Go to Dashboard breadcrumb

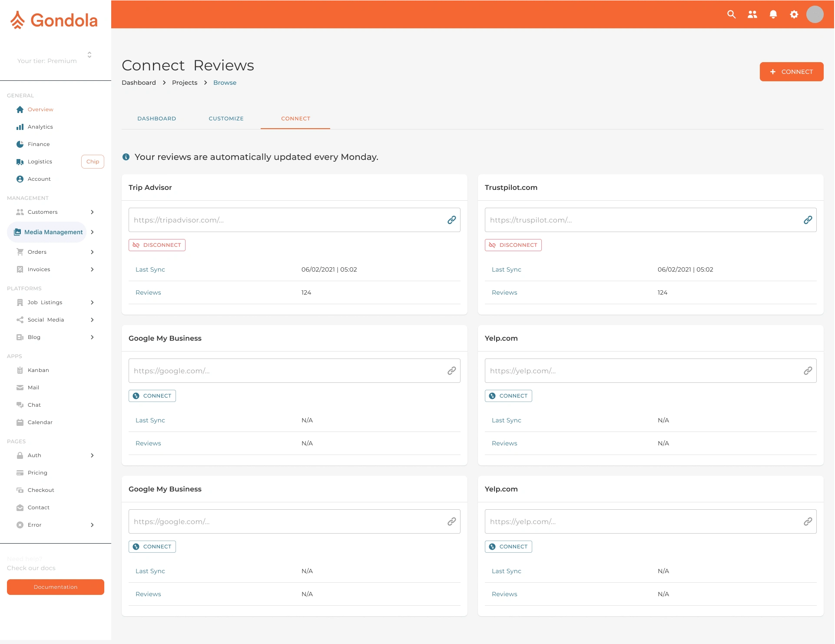[x=139, y=83]
